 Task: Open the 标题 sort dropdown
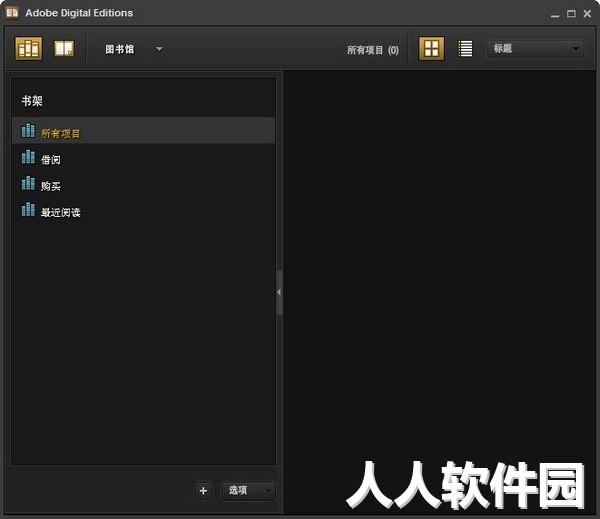click(x=535, y=49)
